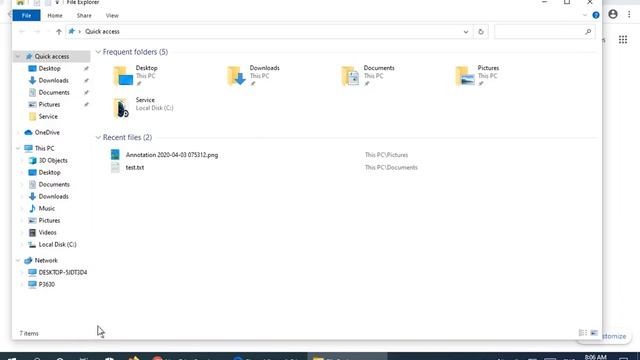Select the P3630 network computer
This screenshot has width=640, height=360.
[47, 284]
